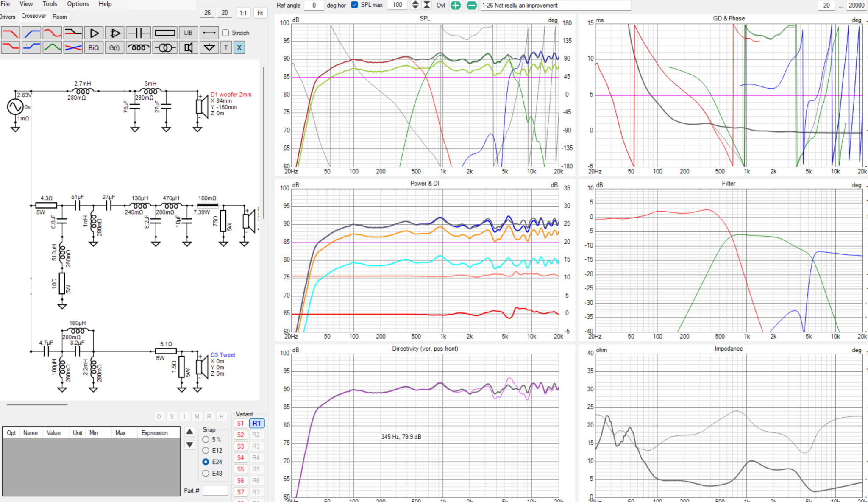Click the S6 variant button
Screen dimensions: 868x502
[x=240, y=480]
